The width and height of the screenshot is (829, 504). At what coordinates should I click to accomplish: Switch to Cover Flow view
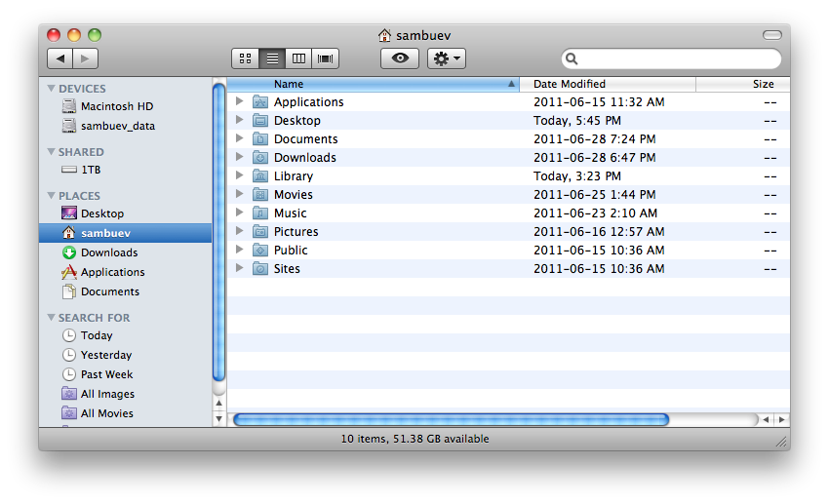(325, 58)
